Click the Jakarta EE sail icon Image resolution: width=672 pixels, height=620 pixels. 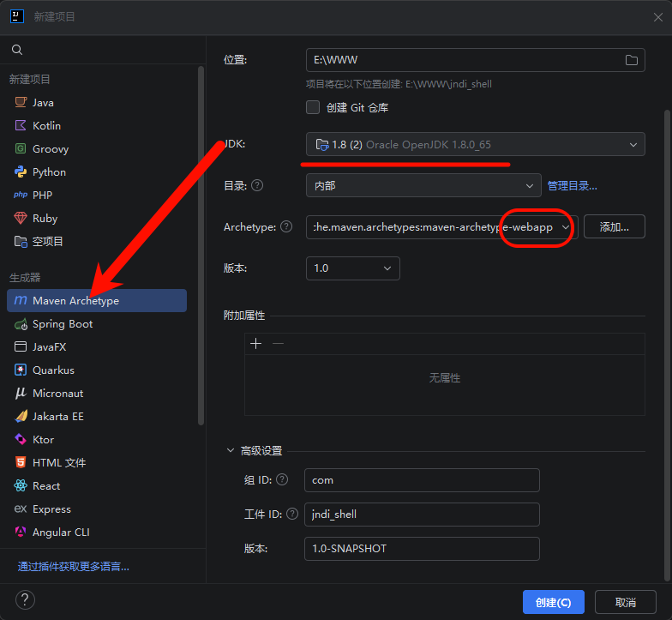click(21, 416)
